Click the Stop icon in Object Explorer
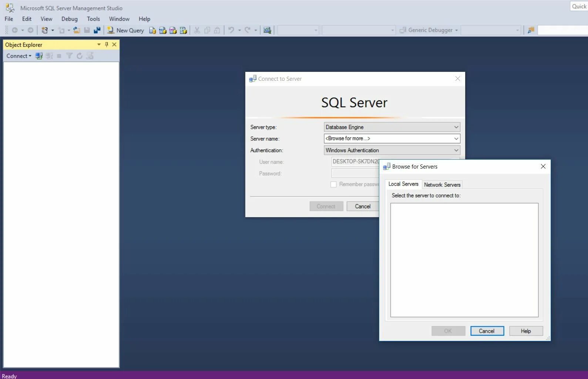 pos(59,56)
